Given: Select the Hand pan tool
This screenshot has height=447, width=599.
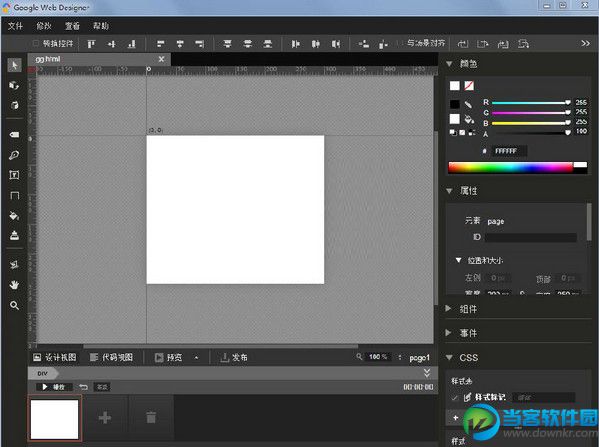Looking at the screenshot, I should click(x=15, y=285).
